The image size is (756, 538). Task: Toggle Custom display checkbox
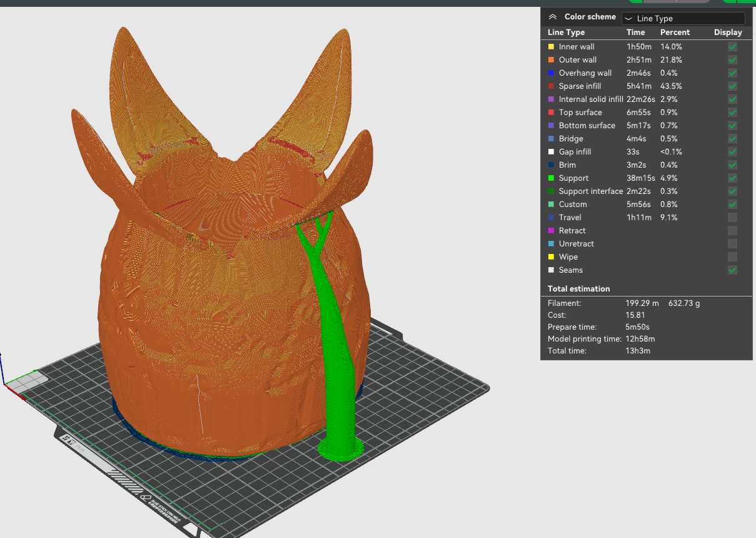[x=732, y=205]
